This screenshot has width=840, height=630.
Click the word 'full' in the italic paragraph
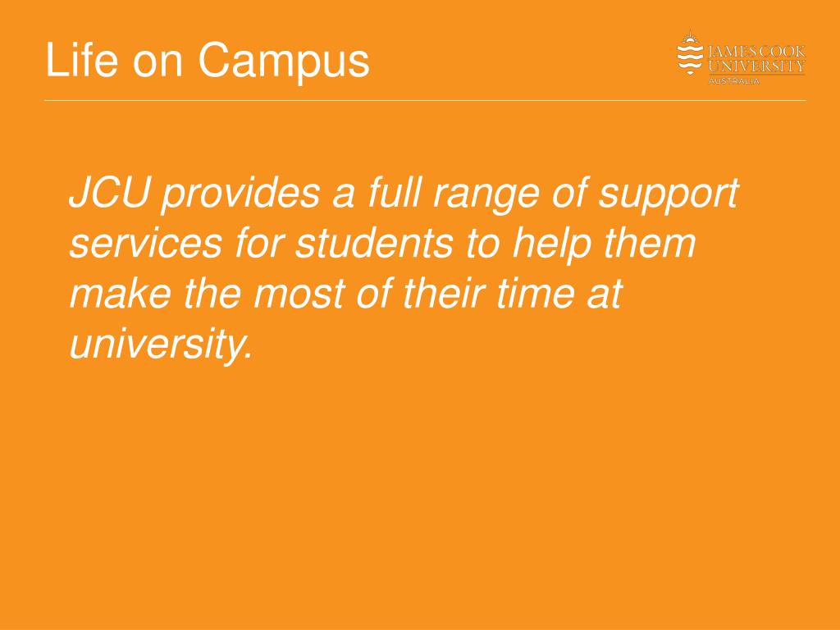coord(395,192)
